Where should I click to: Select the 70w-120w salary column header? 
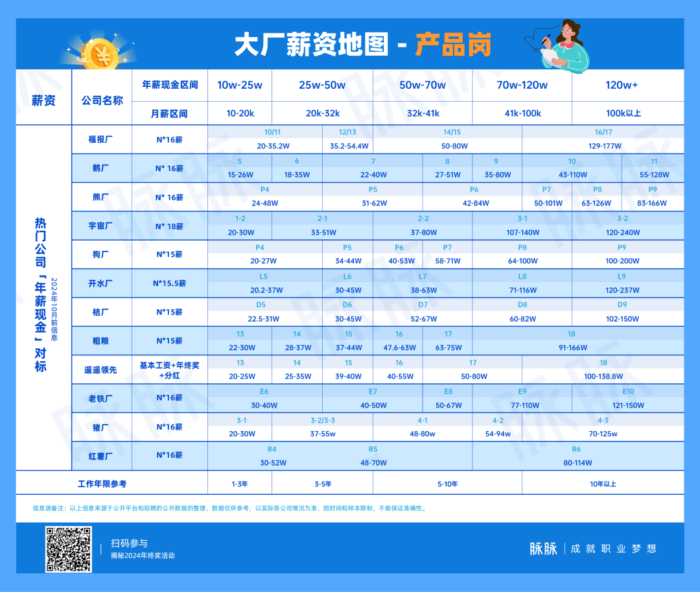click(522, 86)
